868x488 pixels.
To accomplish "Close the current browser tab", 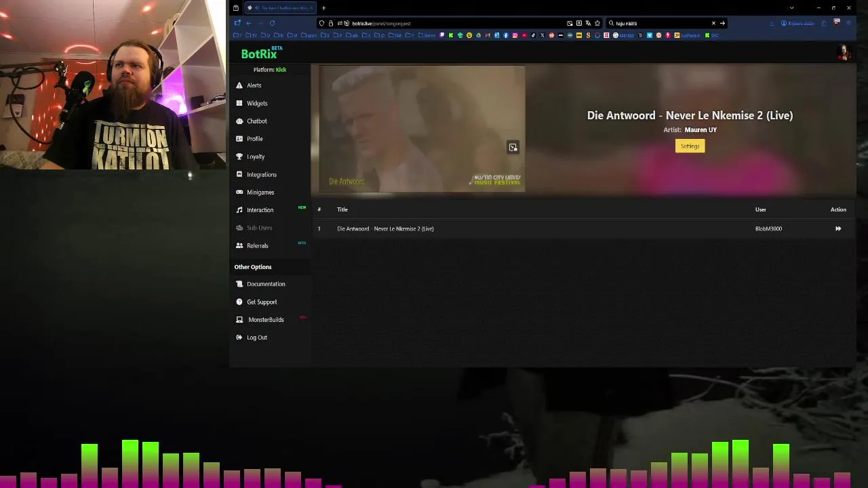I will (311, 8).
